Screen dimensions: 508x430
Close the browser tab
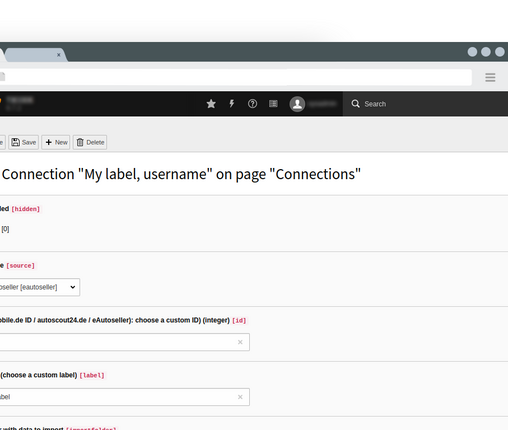pos(59,55)
